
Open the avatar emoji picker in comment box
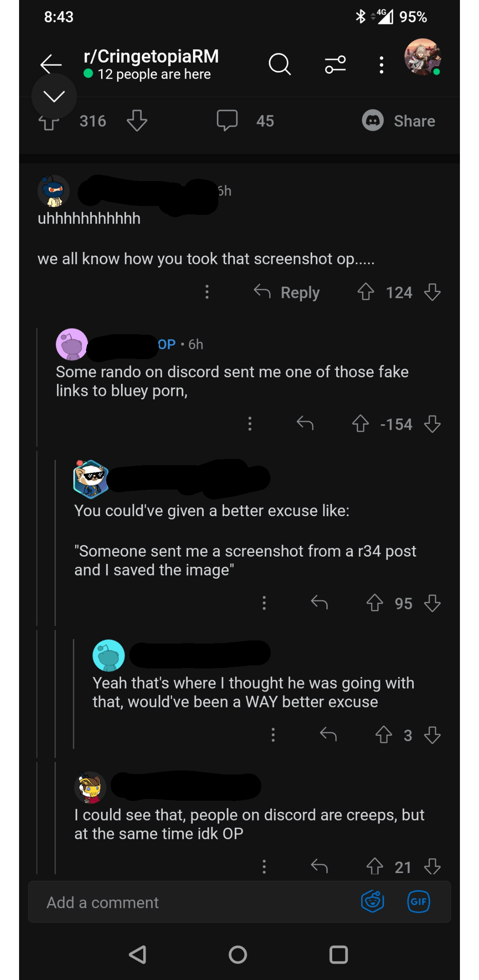tap(373, 901)
